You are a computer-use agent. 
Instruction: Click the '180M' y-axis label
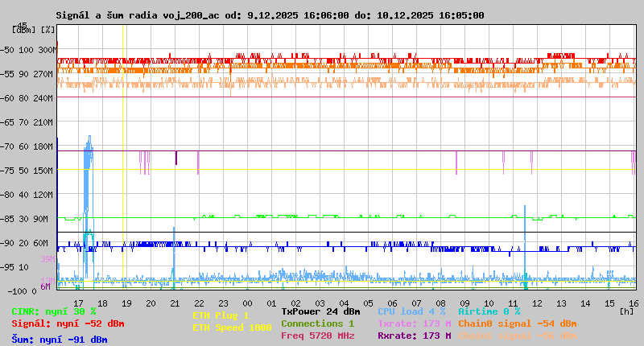[45, 146]
